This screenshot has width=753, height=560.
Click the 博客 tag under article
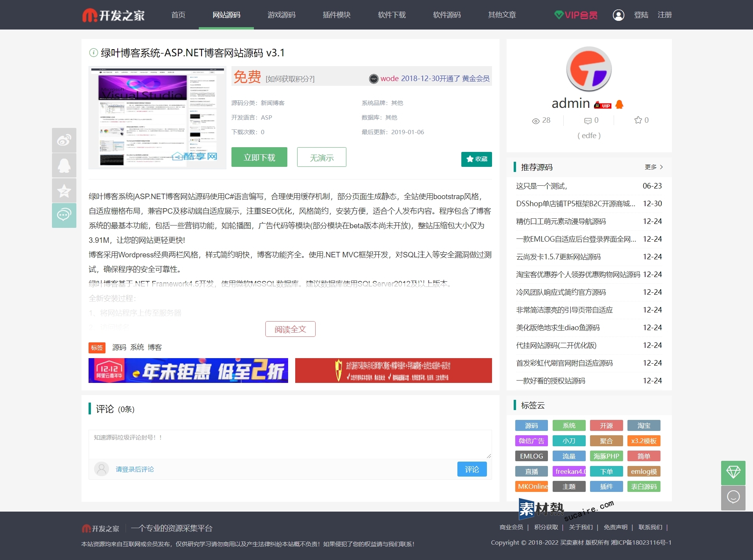coord(155,347)
